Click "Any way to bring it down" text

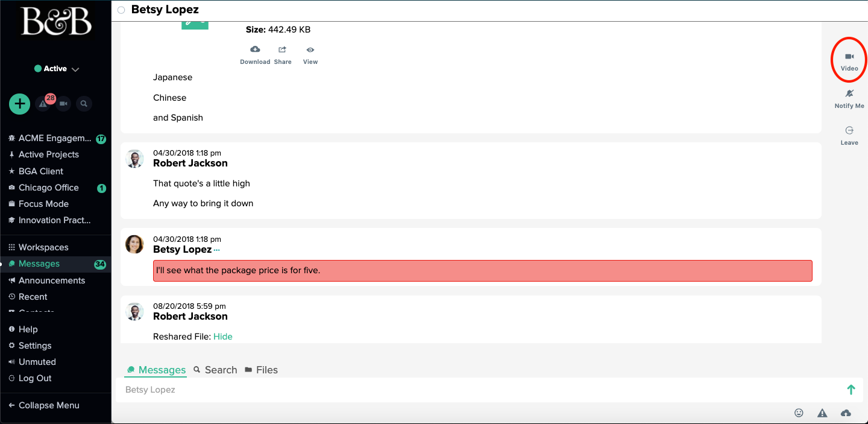pos(203,203)
